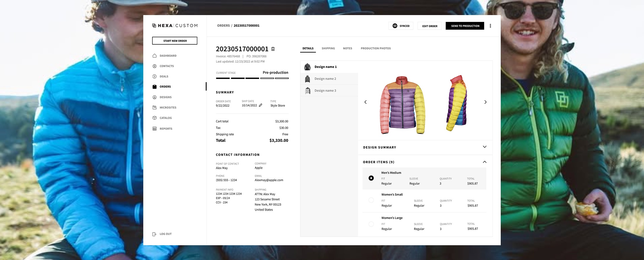Viewport: 644px width, 260px height.
Task: Click the Send to Production button
Action: (x=465, y=26)
